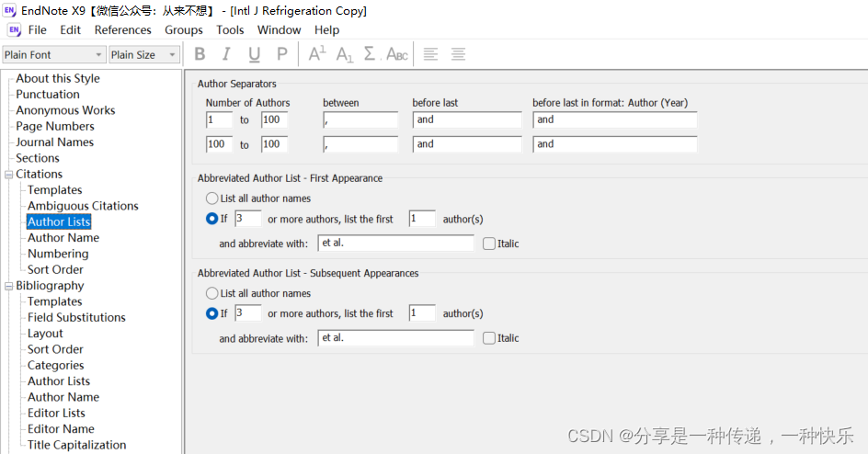Select Punctuation in the style tree
This screenshot has height=454, width=868.
coord(48,95)
